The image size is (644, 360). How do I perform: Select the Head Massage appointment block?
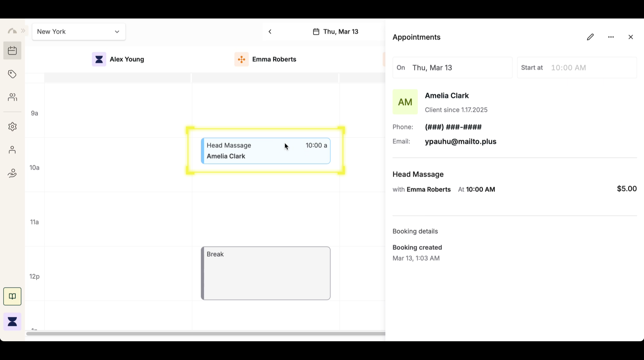[x=265, y=151]
